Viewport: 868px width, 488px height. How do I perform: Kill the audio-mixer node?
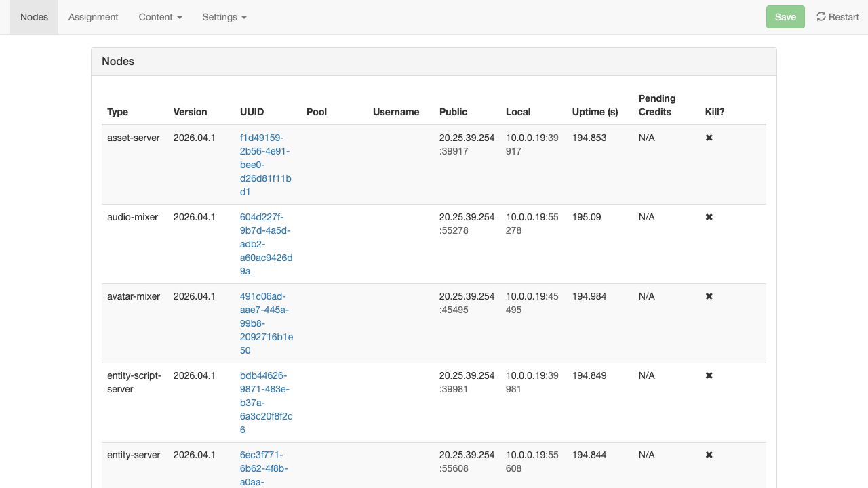pos(709,217)
